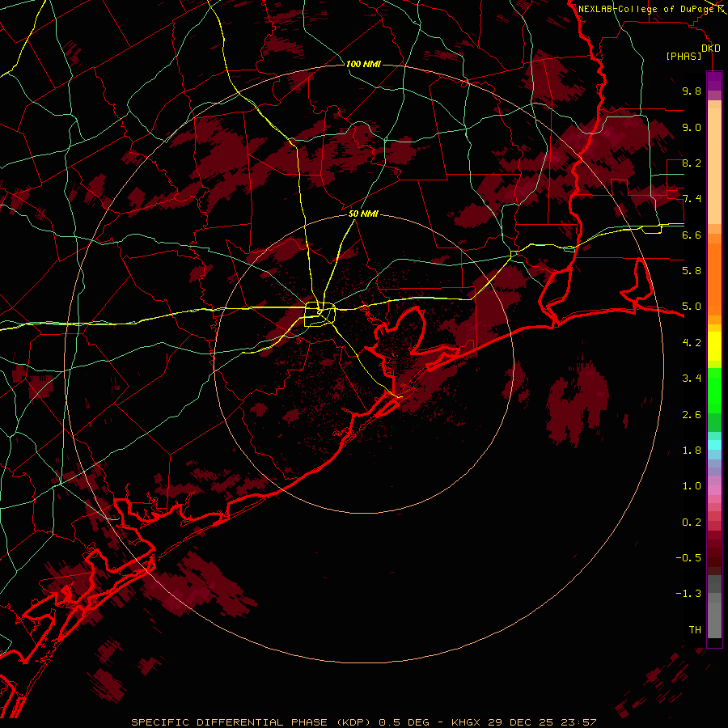The image size is (728, 728).
Task: Pick the bright yellow color bar segment
Action: pos(714,346)
